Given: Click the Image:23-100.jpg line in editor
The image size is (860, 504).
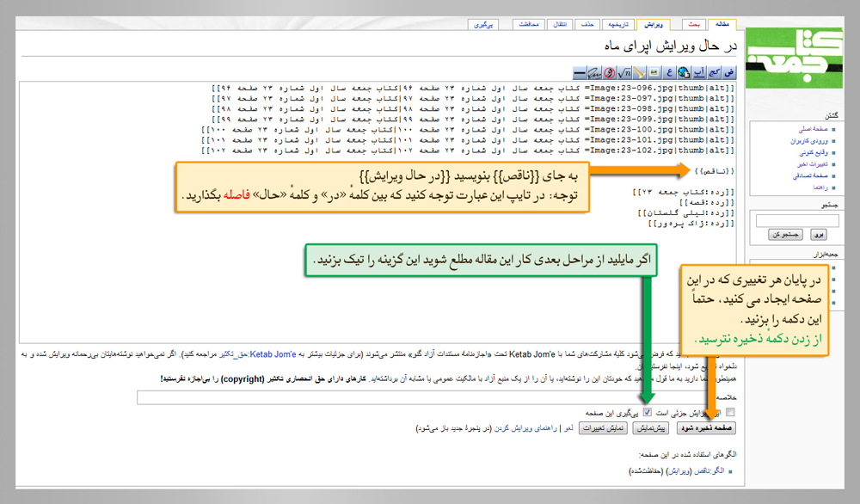Looking at the screenshot, I should click(468, 129).
